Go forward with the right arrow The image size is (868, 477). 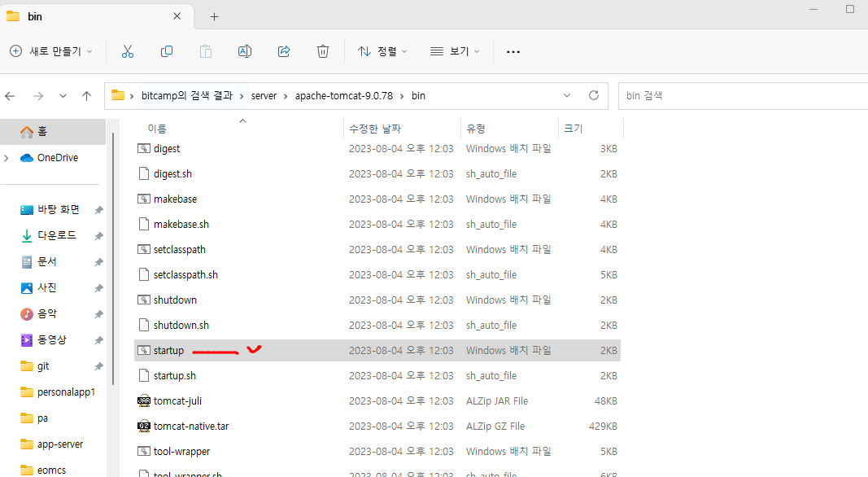coord(38,96)
